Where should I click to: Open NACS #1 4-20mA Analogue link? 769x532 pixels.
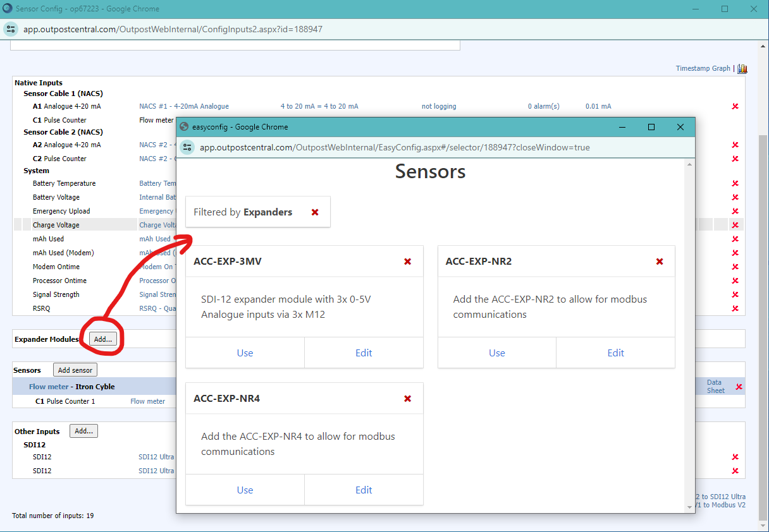tap(184, 106)
